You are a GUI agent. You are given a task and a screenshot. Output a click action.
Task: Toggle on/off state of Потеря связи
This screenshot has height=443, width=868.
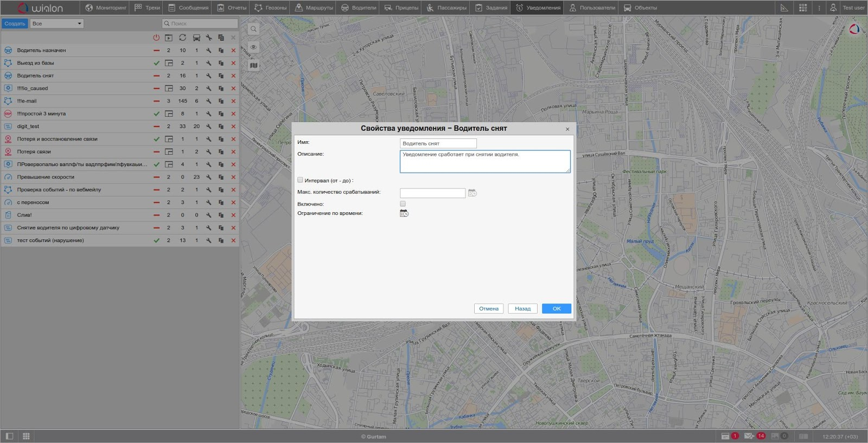[156, 152]
